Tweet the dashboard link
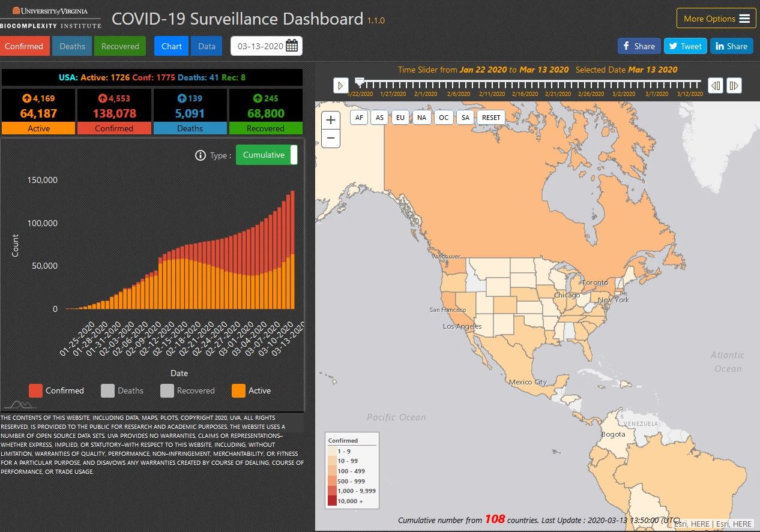760x532 pixels. (x=685, y=46)
